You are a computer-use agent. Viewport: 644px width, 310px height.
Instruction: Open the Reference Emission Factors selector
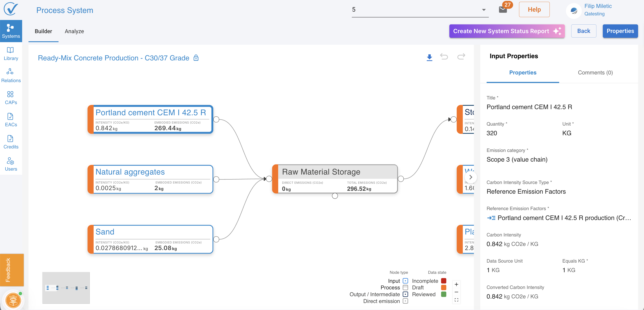tap(559, 218)
